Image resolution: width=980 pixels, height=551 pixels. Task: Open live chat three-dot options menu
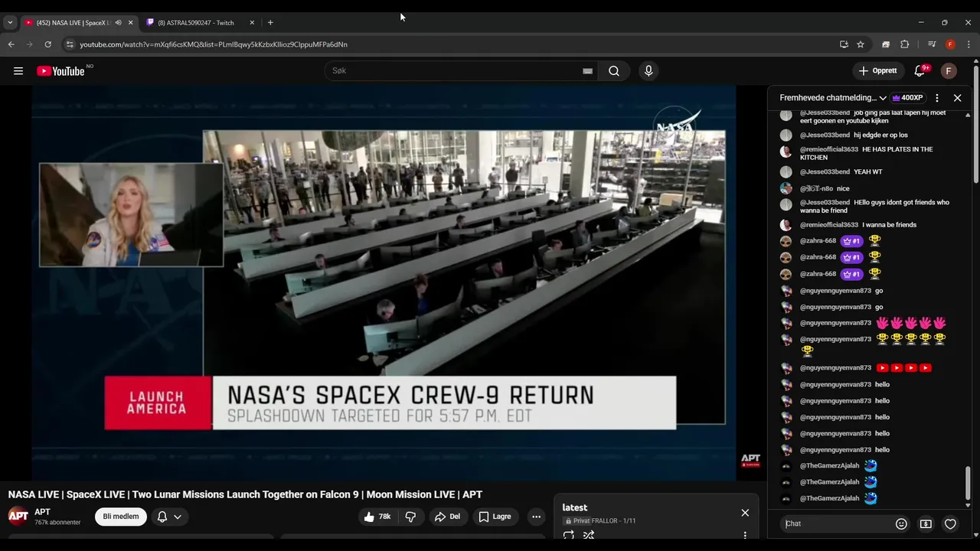(936, 98)
